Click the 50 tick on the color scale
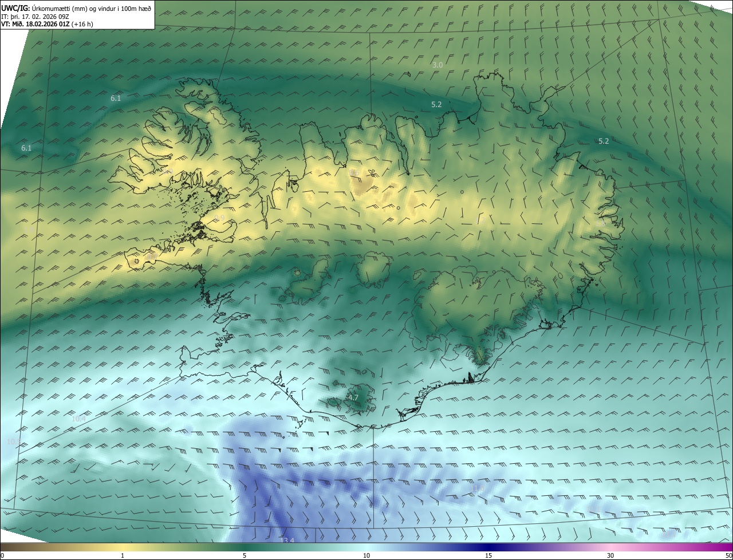Image resolution: width=733 pixels, height=560 pixels. tap(728, 555)
